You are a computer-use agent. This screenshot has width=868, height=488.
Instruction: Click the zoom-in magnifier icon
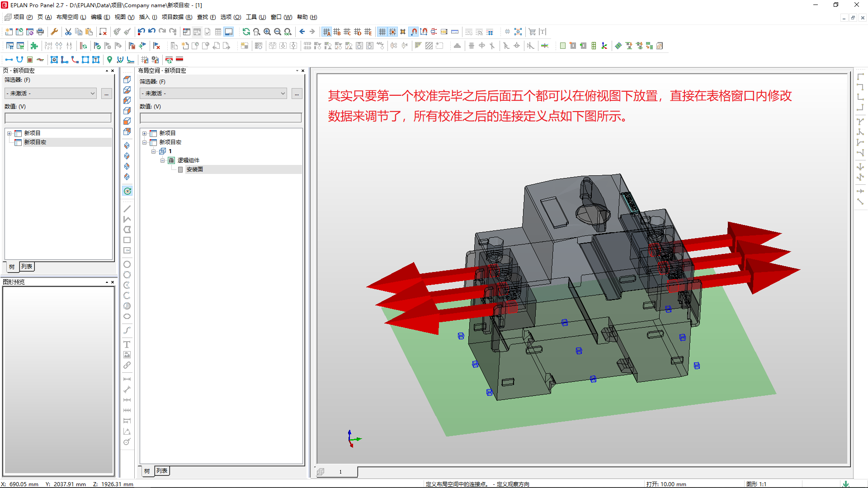pos(267,32)
